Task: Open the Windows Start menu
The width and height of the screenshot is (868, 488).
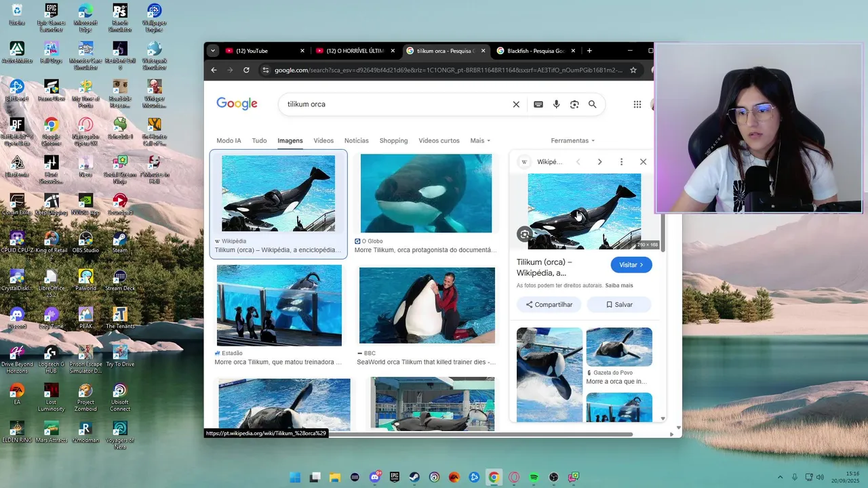Action: [x=295, y=477]
